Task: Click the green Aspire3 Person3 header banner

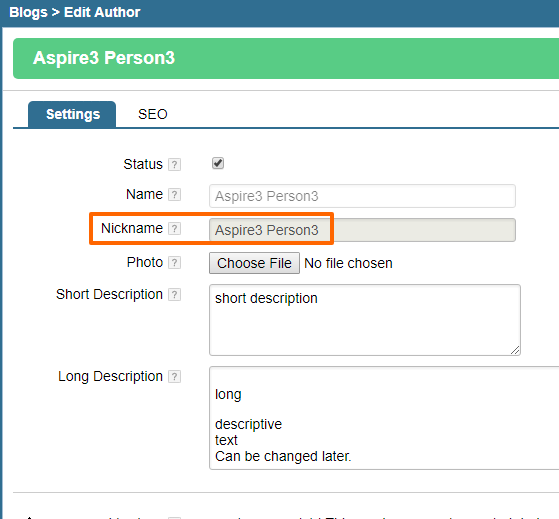Action: click(x=286, y=58)
